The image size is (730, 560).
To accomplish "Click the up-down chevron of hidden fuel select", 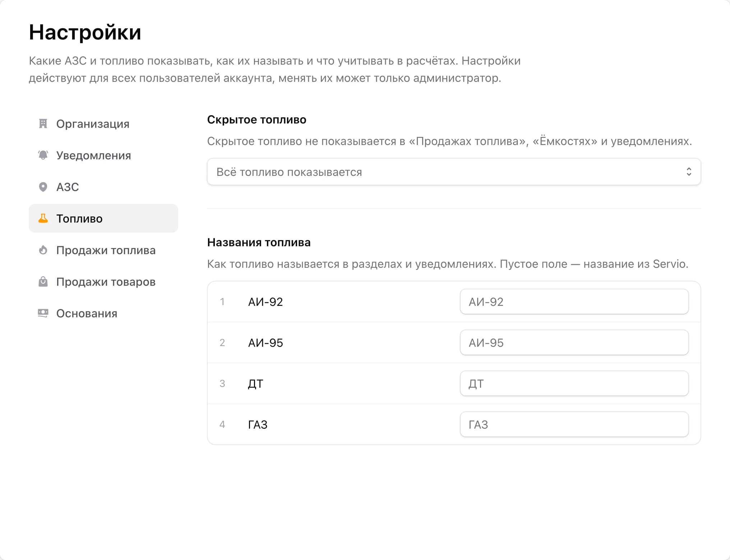I will 689,172.
